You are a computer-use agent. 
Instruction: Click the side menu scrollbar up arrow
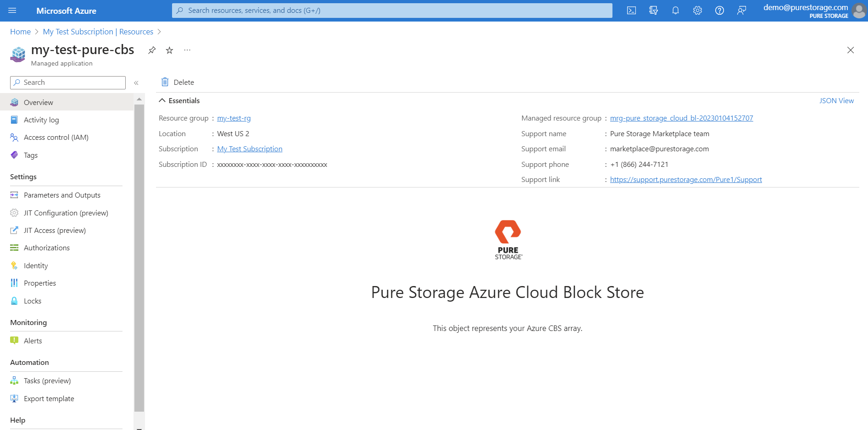(139, 99)
